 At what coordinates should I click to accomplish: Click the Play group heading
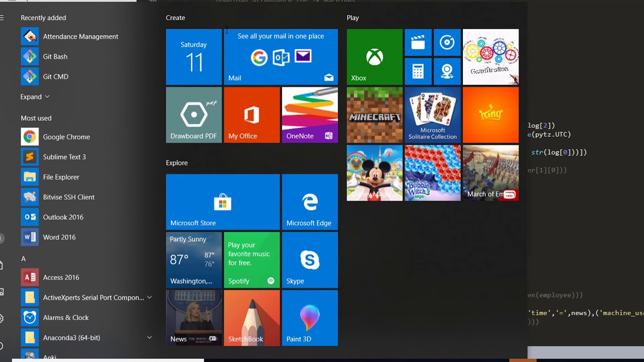[353, 18]
